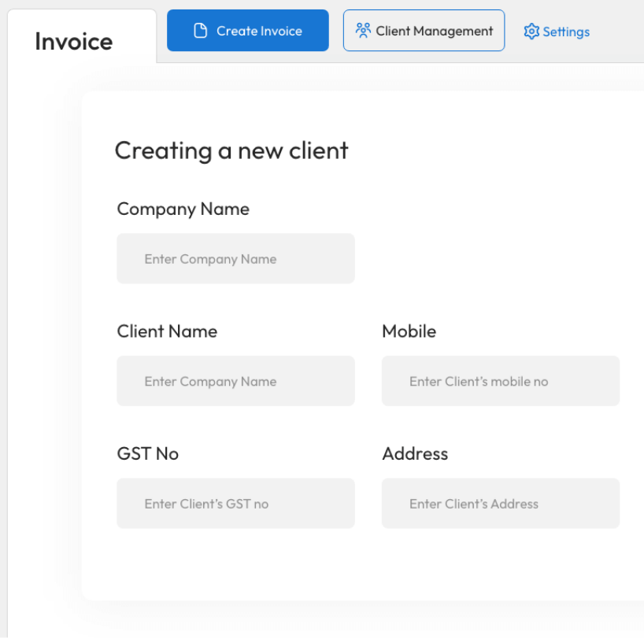Focus the GST No input field
The image size is (644, 644).
(235, 503)
